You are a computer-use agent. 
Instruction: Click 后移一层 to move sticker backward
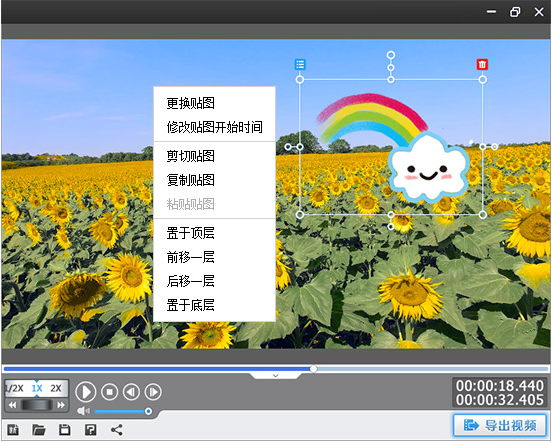point(190,281)
